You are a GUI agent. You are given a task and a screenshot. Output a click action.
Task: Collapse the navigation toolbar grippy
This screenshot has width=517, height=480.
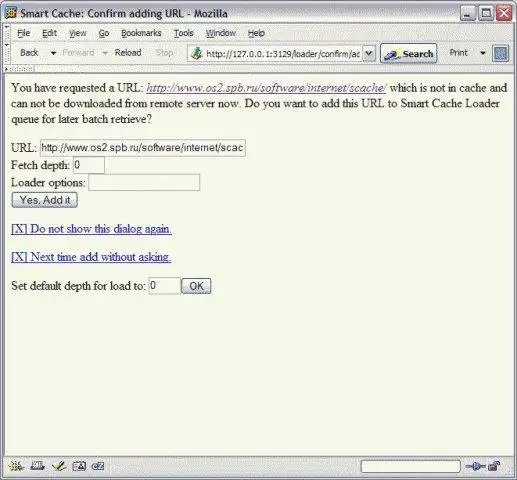click(7, 53)
